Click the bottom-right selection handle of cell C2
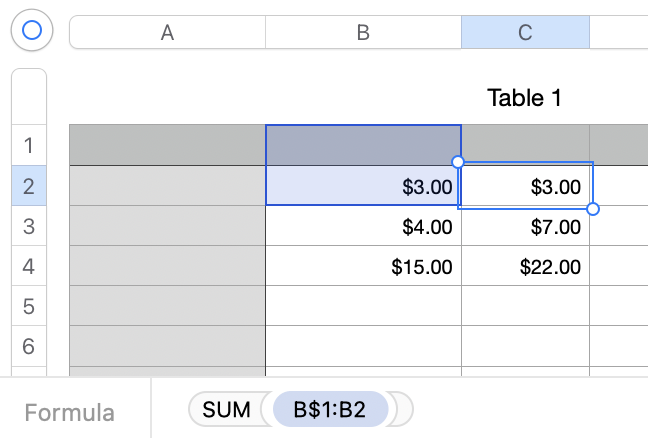648x438 pixels. [593, 208]
